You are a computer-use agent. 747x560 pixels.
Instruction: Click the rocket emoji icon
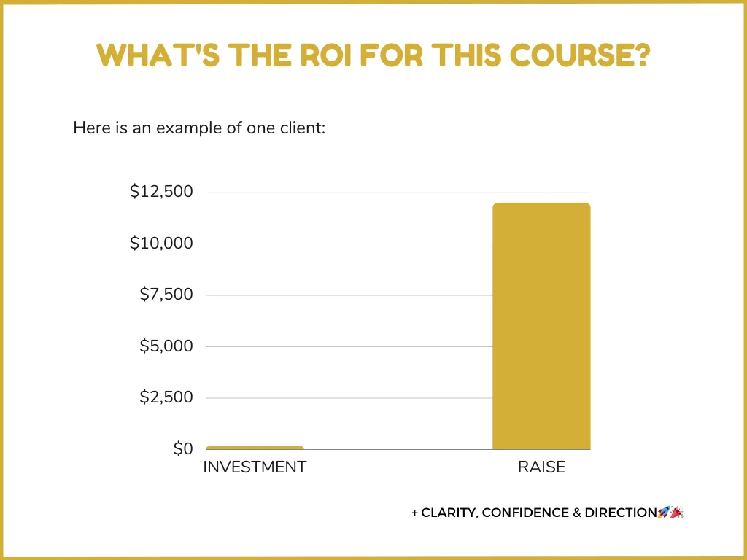click(x=664, y=513)
